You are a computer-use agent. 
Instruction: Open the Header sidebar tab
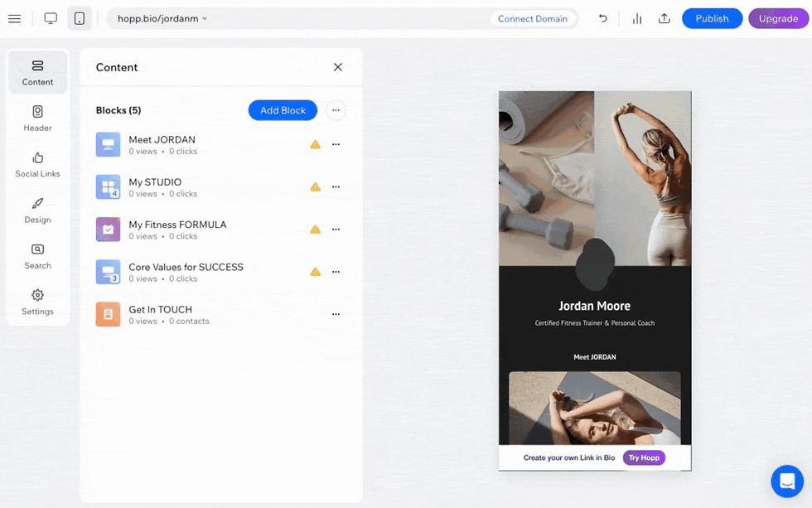(x=37, y=119)
